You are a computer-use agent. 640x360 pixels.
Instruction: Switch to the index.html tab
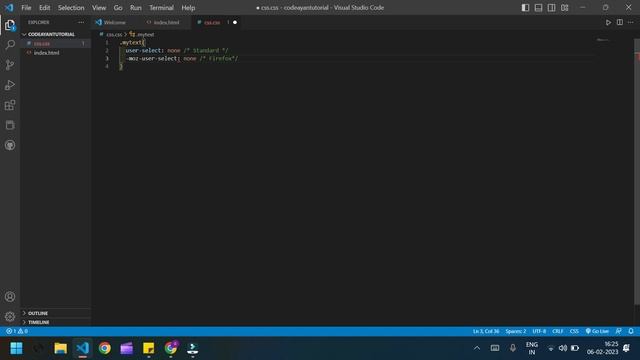click(x=166, y=22)
